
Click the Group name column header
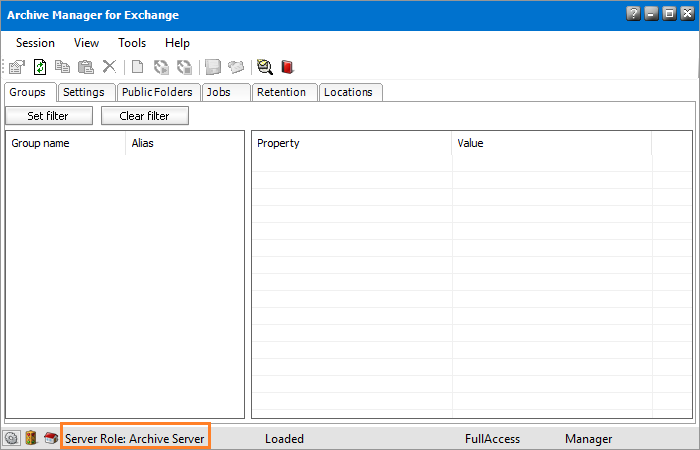[x=66, y=143]
